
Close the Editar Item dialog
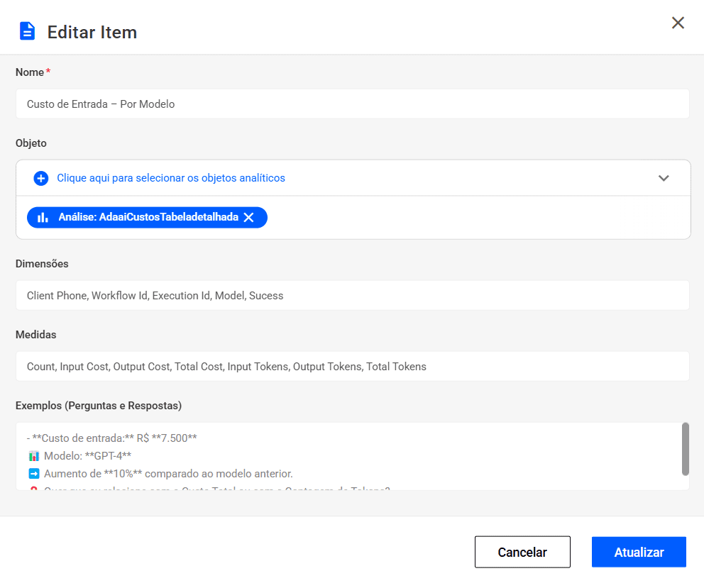678,23
